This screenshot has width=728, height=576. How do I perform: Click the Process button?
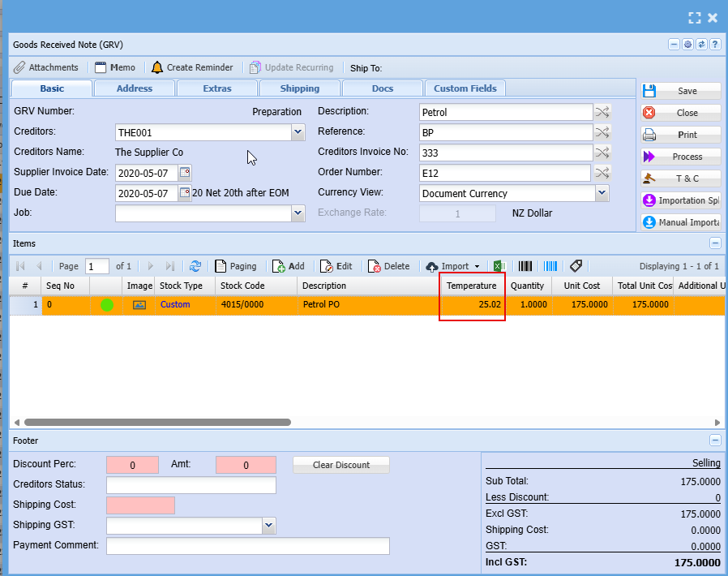680,157
